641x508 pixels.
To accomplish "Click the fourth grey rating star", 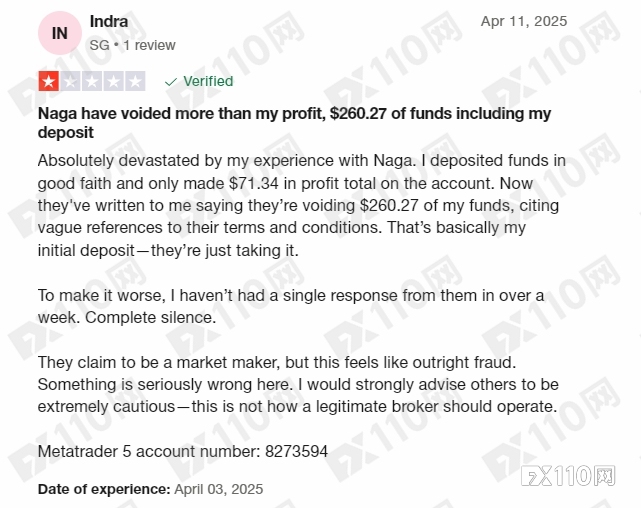I will pyautogui.click(x=114, y=81).
